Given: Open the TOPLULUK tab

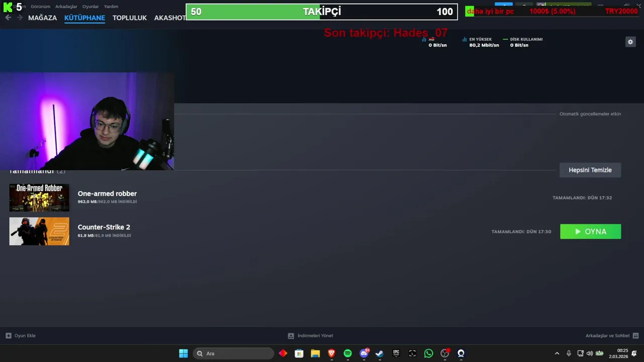Looking at the screenshot, I should (129, 18).
